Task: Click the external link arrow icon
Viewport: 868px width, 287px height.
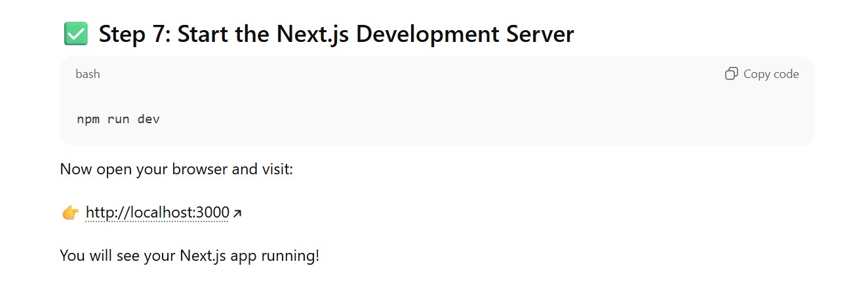Action: click(x=237, y=213)
